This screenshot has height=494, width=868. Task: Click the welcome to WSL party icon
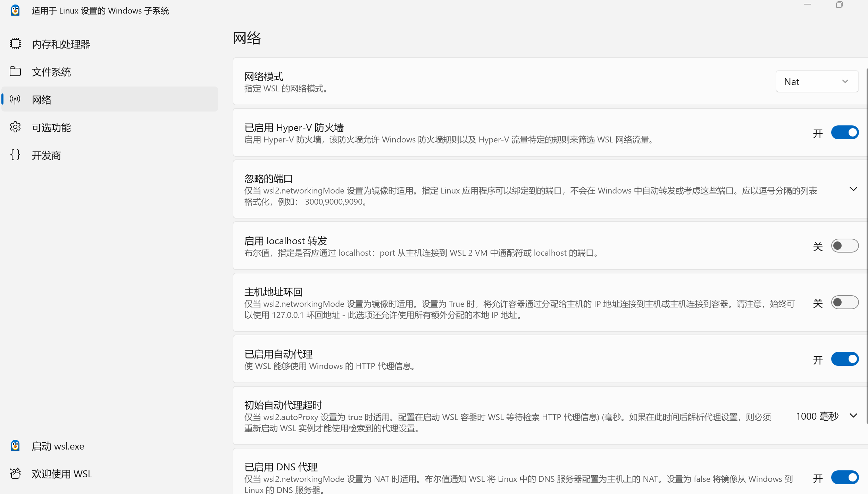point(15,474)
